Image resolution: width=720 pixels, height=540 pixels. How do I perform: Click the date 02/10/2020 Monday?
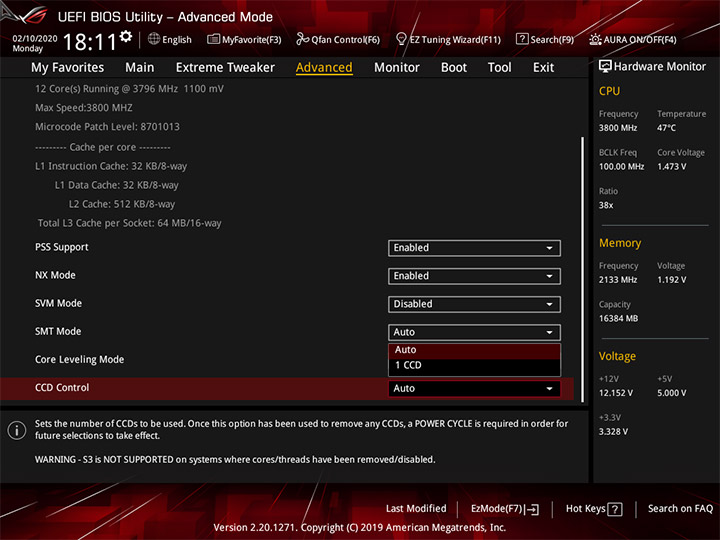click(35, 43)
